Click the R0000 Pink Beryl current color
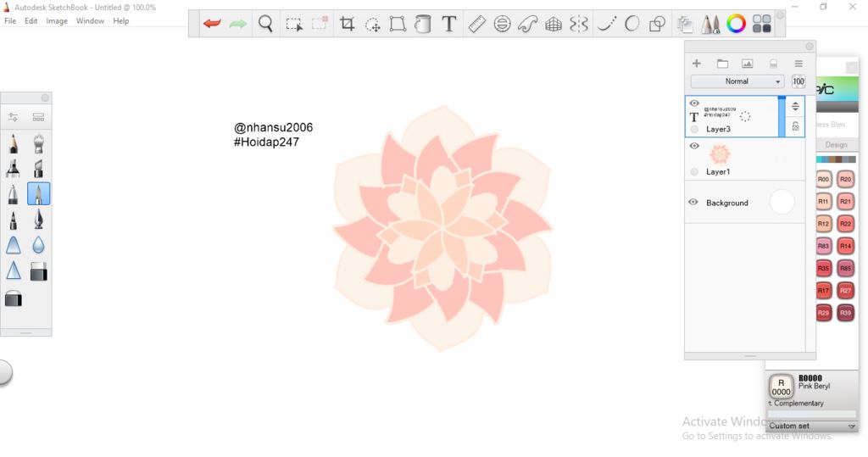The image size is (868, 457). coord(781,387)
